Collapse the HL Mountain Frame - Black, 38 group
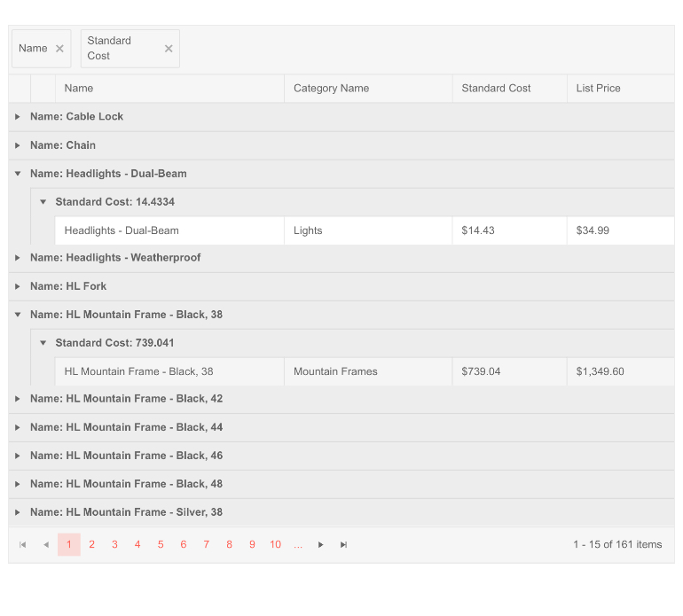 18,315
